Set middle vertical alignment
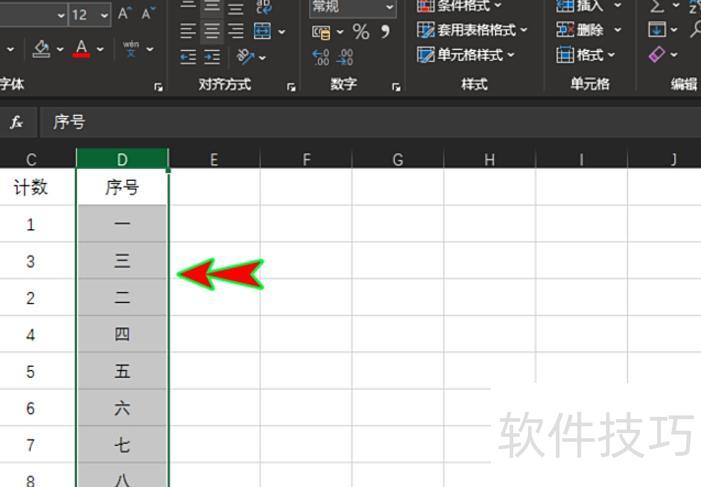The image size is (701, 487). point(211,7)
